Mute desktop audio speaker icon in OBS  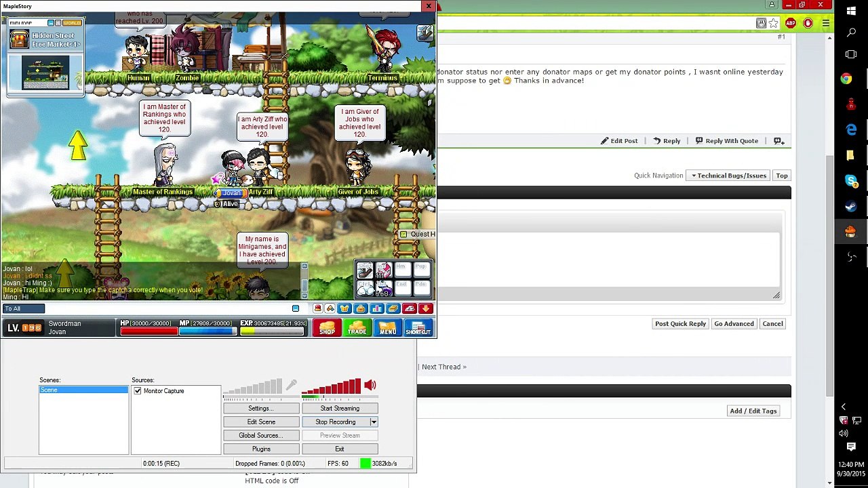coord(370,386)
